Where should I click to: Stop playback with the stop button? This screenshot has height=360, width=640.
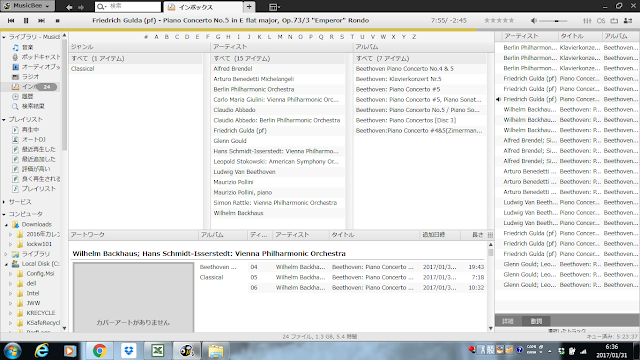[58, 20]
